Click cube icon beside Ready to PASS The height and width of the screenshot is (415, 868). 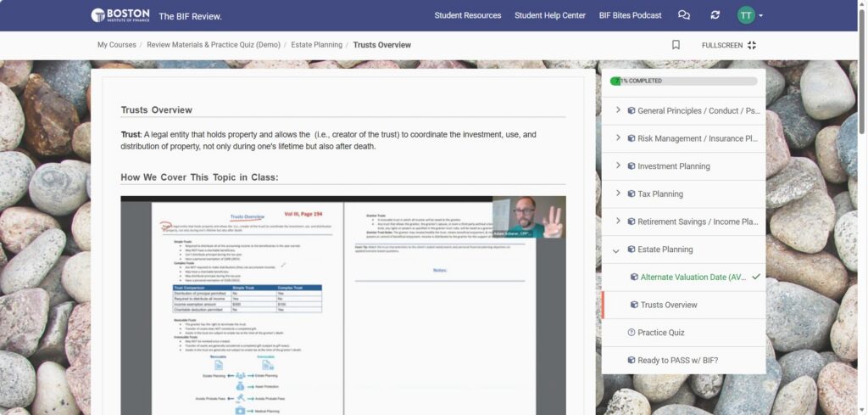coord(631,360)
